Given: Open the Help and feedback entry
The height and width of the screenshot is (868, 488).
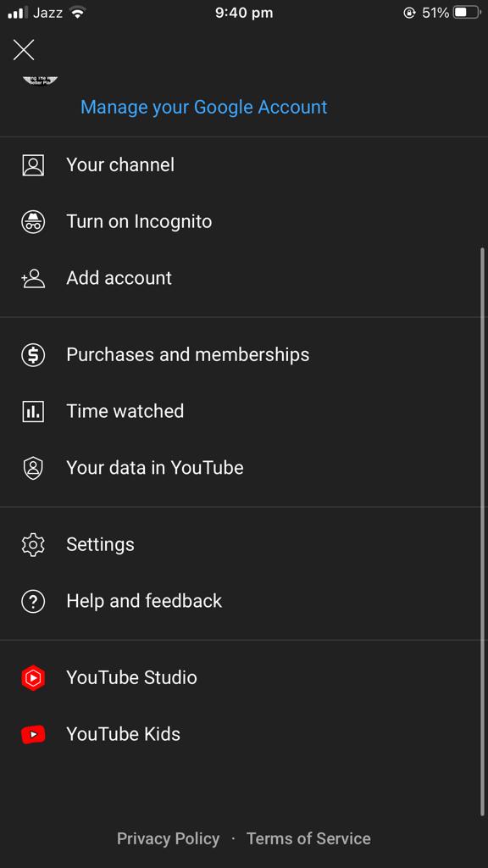Looking at the screenshot, I should (x=244, y=601).
